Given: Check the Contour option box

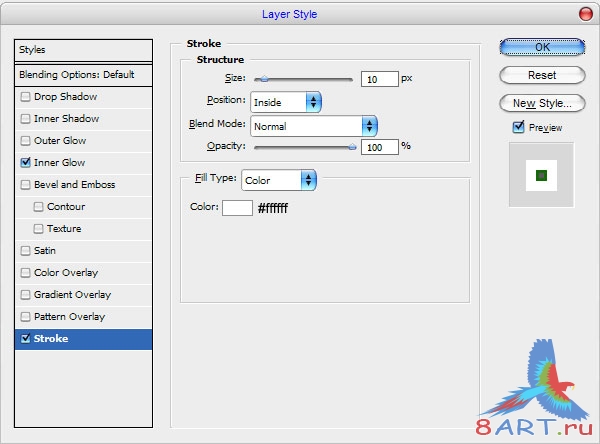Looking at the screenshot, I should coord(38,207).
